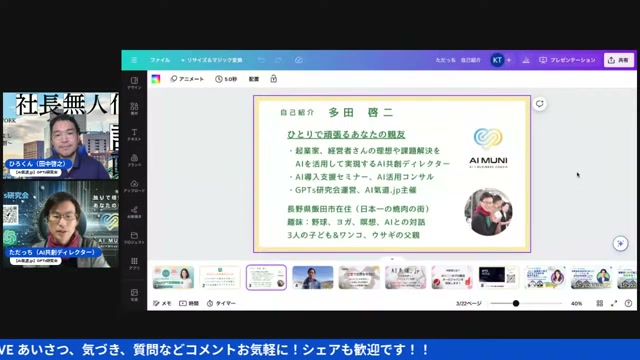This screenshot has height=360, width=640.
Task: Click the plus icon beside KT avatar
Action: coord(509,60)
